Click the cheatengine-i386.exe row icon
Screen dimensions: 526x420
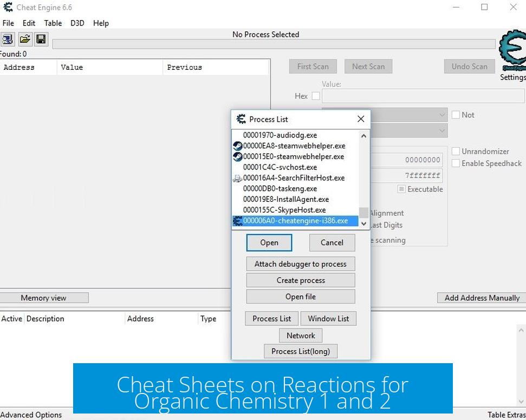coord(237,221)
